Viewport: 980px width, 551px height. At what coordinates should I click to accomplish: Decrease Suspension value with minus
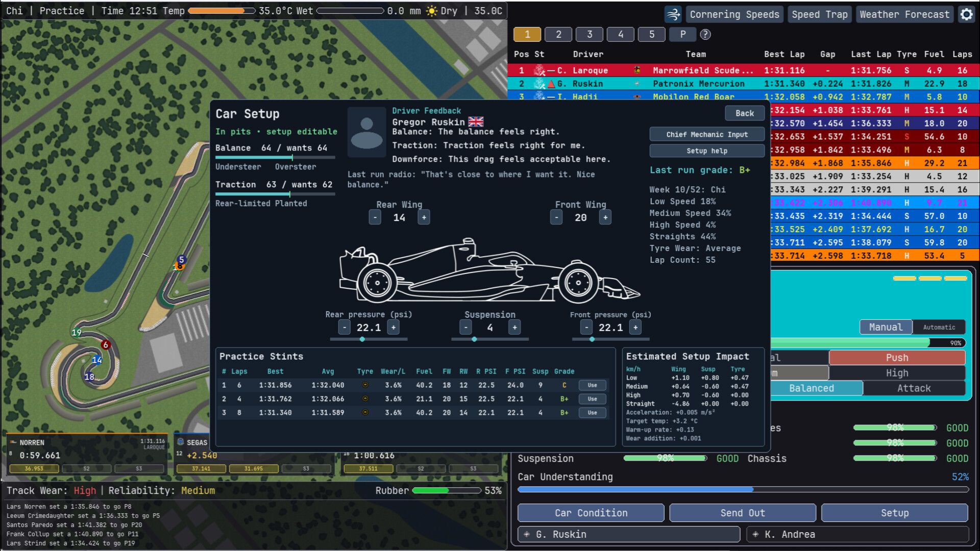465,328
